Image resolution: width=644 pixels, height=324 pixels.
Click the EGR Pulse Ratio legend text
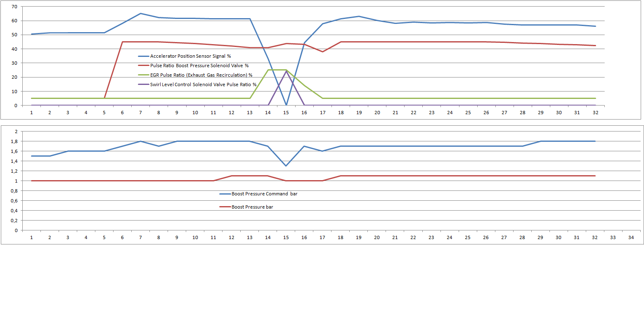click(201, 75)
